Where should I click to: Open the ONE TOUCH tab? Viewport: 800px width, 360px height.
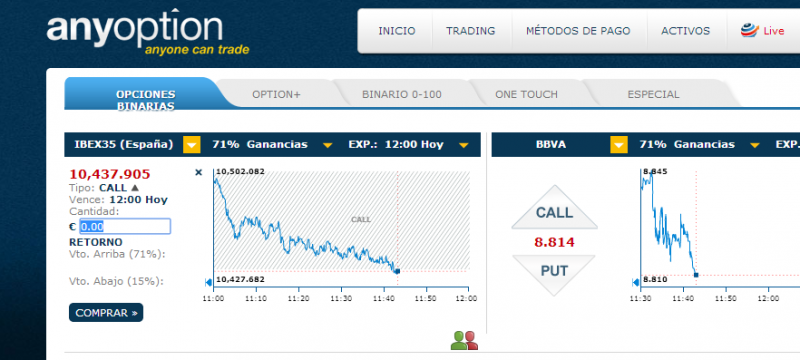[526, 94]
